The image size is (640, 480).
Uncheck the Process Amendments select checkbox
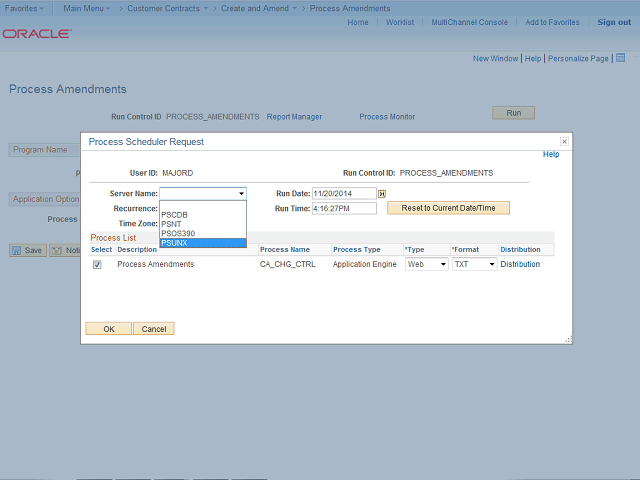97,264
